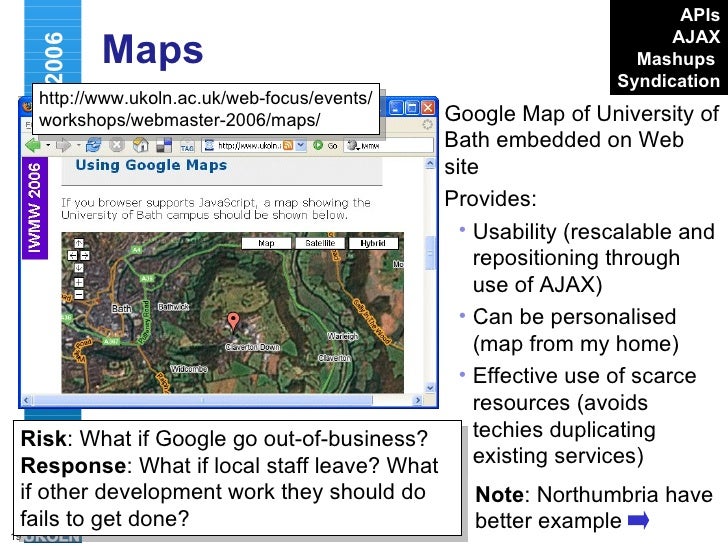Click the del.icio.us bookmarks icon
This screenshot has width=728, height=546.
(x=164, y=146)
